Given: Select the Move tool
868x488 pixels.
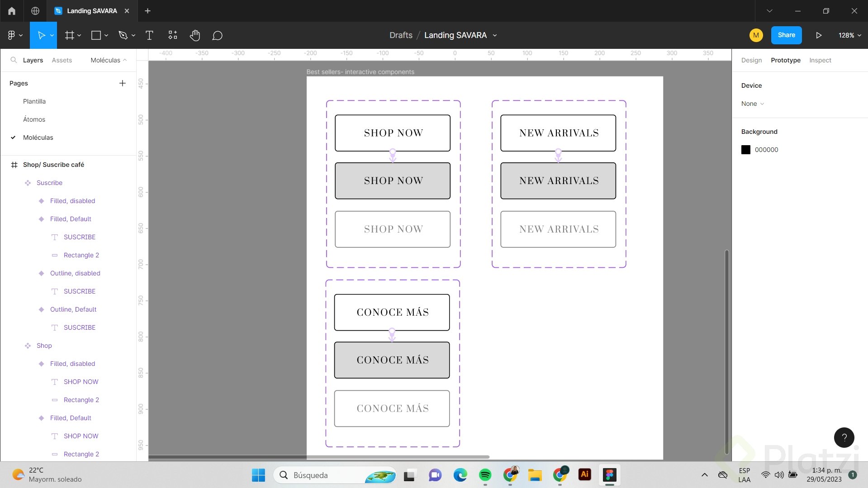Looking at the screenshot, I should (41, 35).
